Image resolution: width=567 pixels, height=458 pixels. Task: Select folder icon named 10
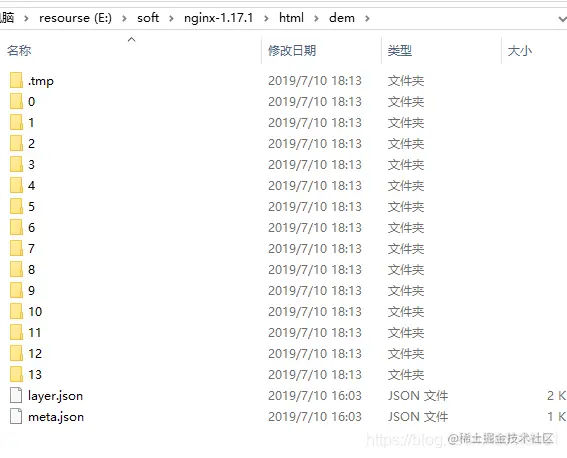pos(16,311)
